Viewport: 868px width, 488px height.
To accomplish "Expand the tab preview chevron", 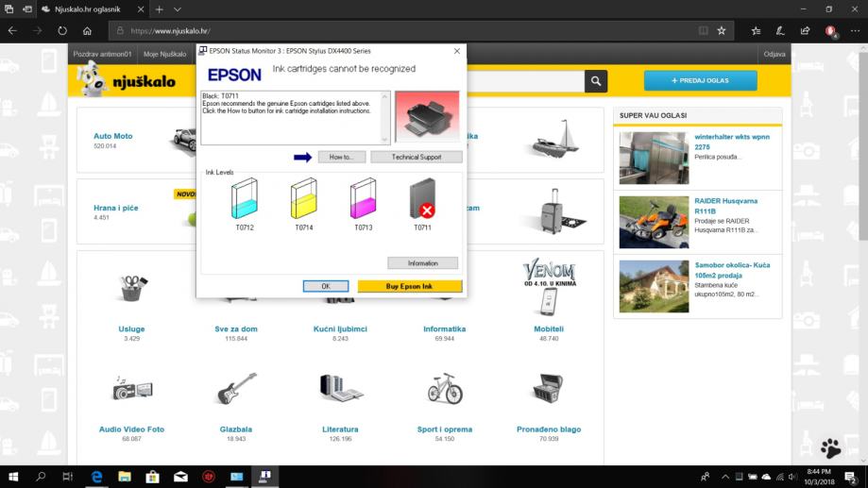I will point(178,9).
